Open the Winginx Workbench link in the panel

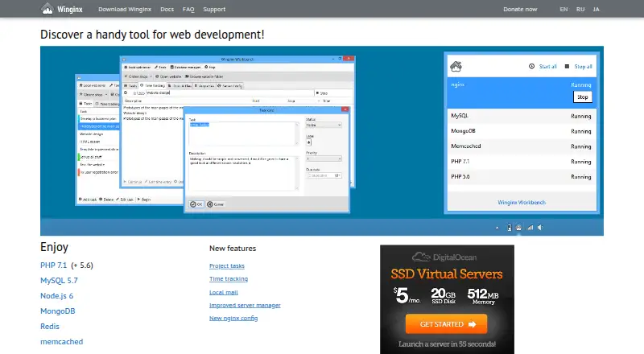click(522, 203)
